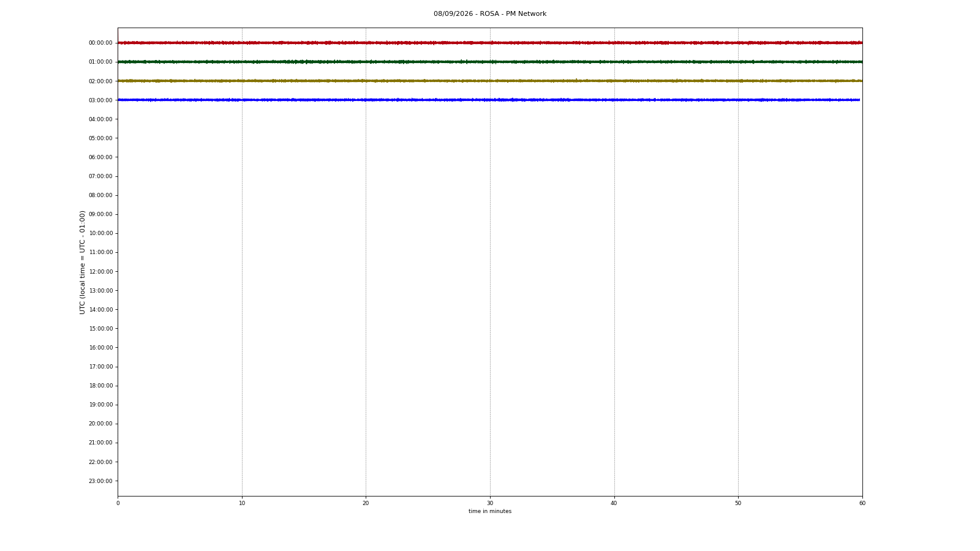Select the 00:00:00 time axis label
This screenshot has width=980, height=551.
tap(100, 43)
